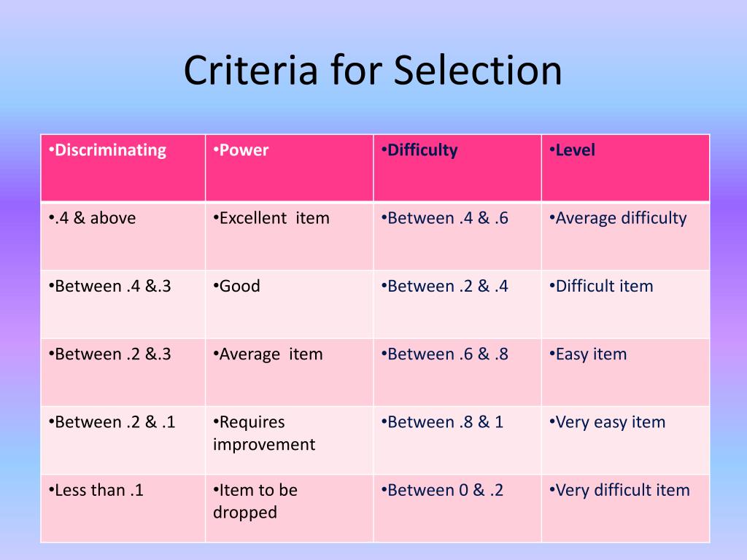
Task: Select the Very difficult item cell
Action: point(625,508)
